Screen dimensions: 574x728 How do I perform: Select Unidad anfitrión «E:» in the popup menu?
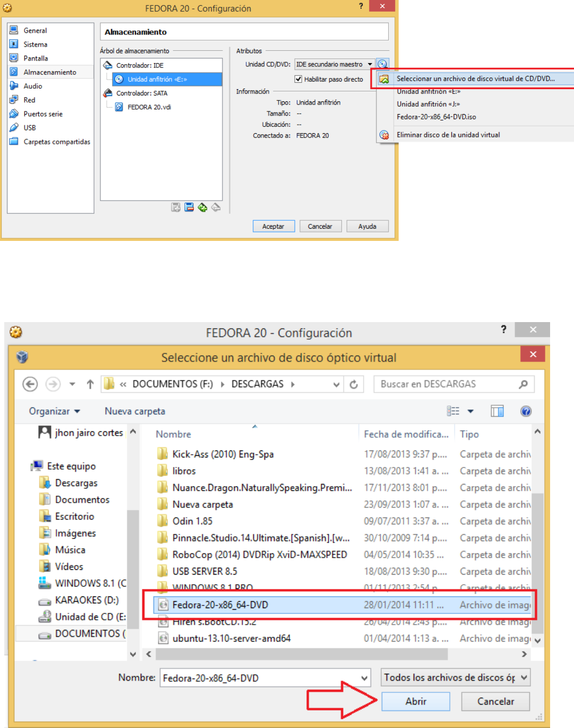(x=429, y=92)
